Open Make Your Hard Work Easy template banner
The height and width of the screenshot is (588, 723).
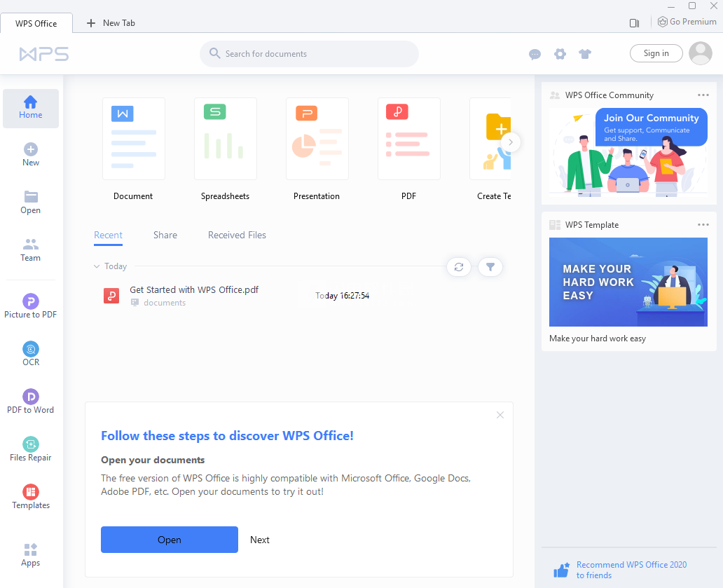pyautogui.click(x=628, y=282)
